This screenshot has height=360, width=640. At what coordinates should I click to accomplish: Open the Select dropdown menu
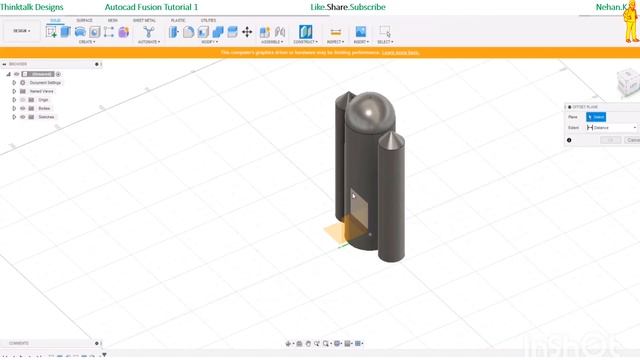[385, 42]
